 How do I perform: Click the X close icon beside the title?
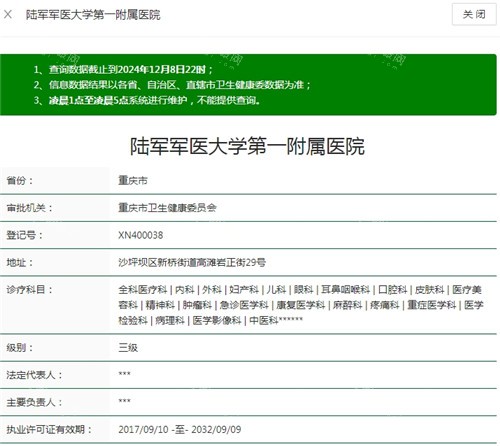click(x=8, y=14)
